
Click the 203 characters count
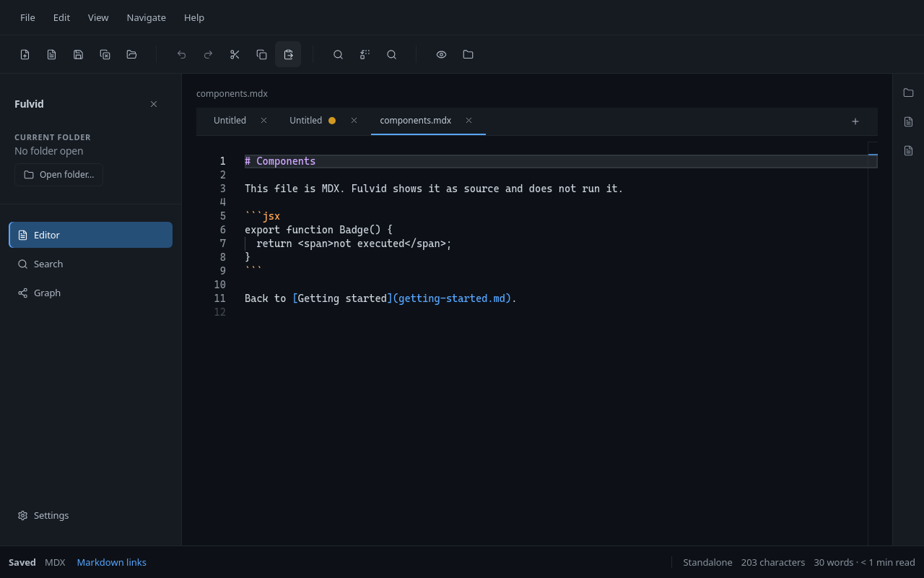[773, 562]
